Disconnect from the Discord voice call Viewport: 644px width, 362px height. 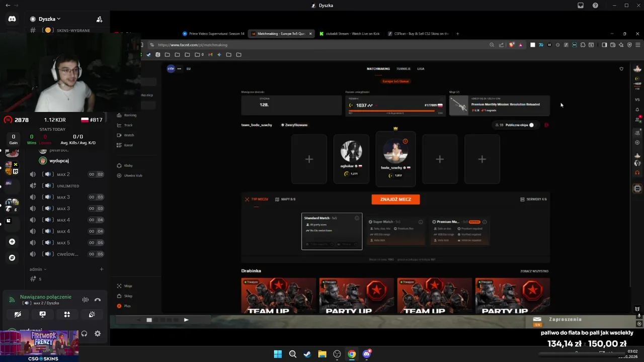point(98,300)
